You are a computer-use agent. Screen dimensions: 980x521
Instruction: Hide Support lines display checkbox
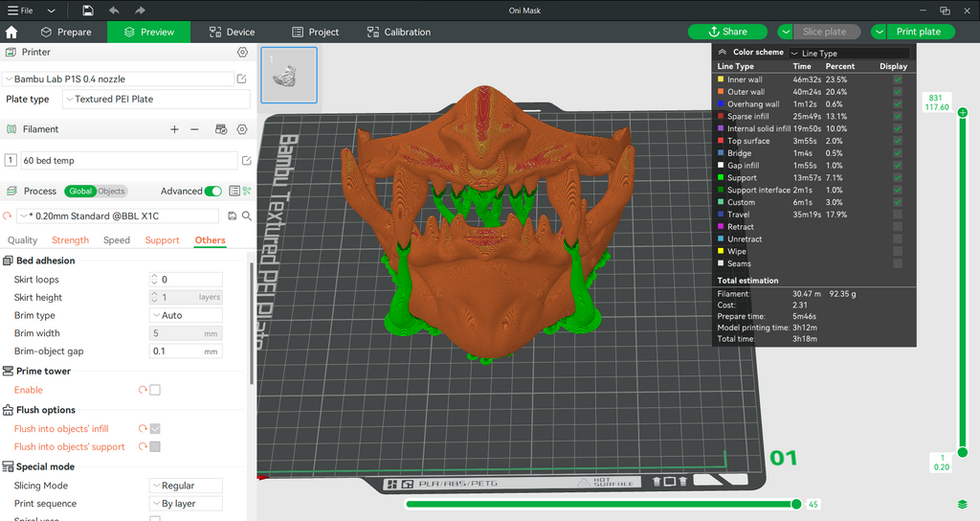pos(898,177)
